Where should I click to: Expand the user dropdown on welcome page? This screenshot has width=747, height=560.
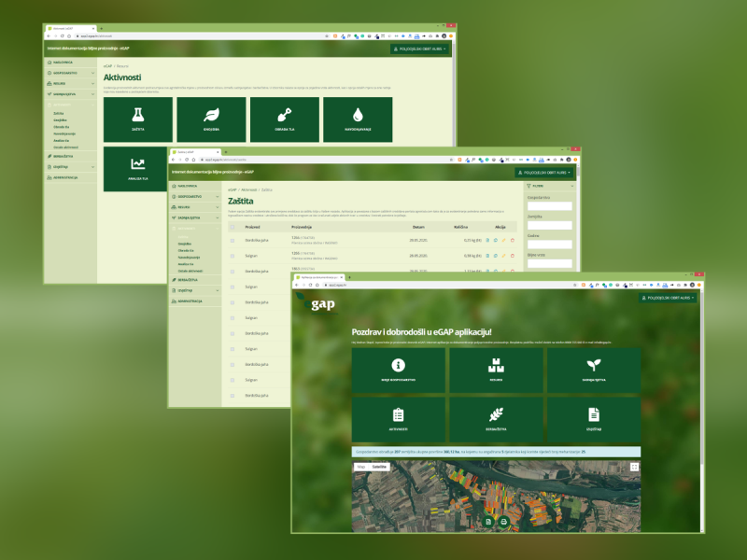(x=667, y=298)
